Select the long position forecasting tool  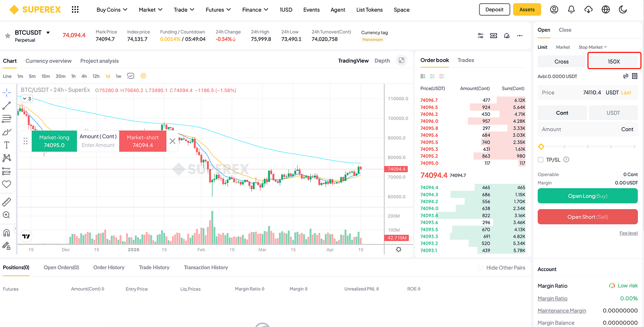point(7,171)
